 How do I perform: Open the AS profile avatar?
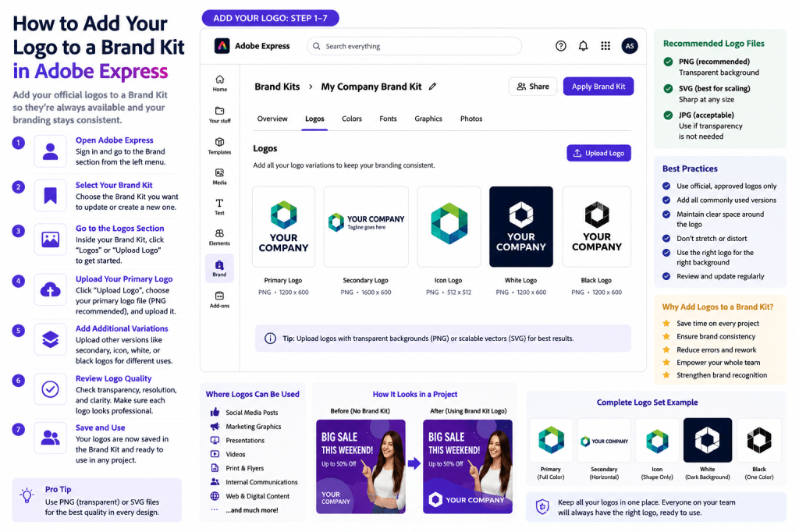[x=630, y=46]
